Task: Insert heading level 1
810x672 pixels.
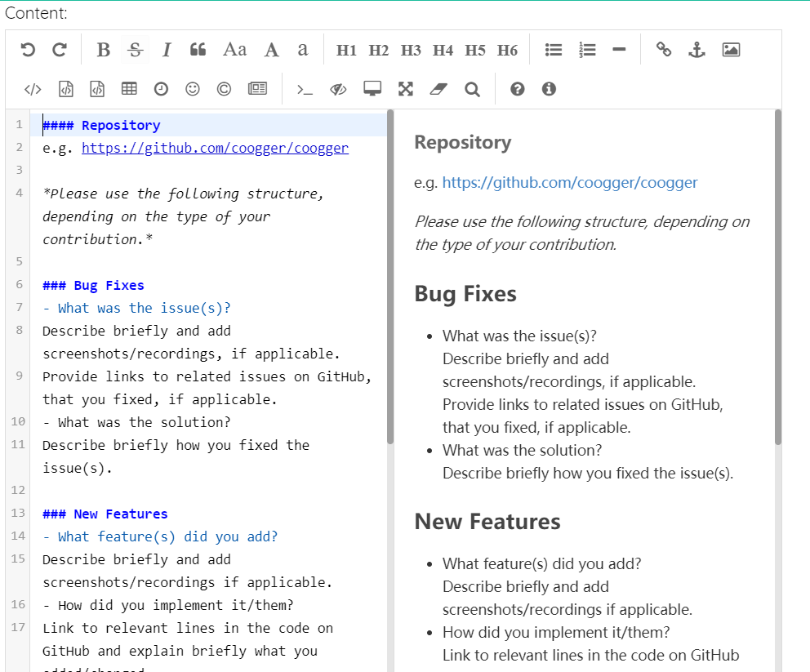Action: click(x=346, y=50)
